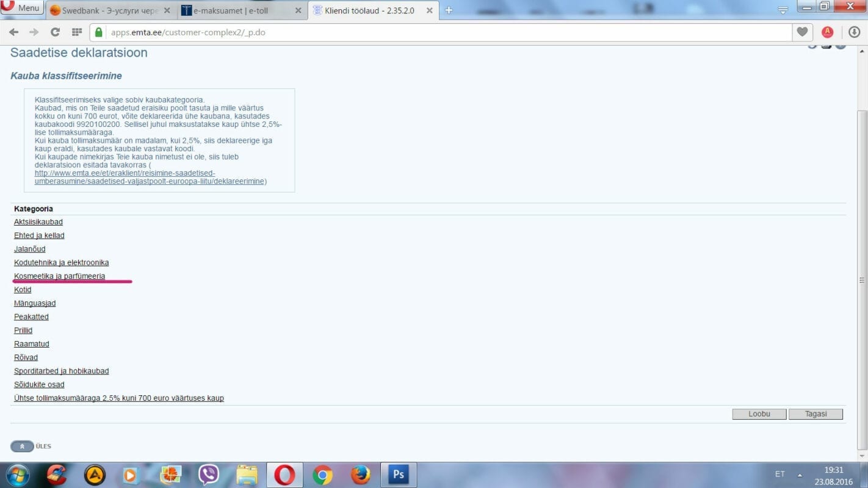Click the Loobu button
Screen dimensions: 868x488
point(759,414)
